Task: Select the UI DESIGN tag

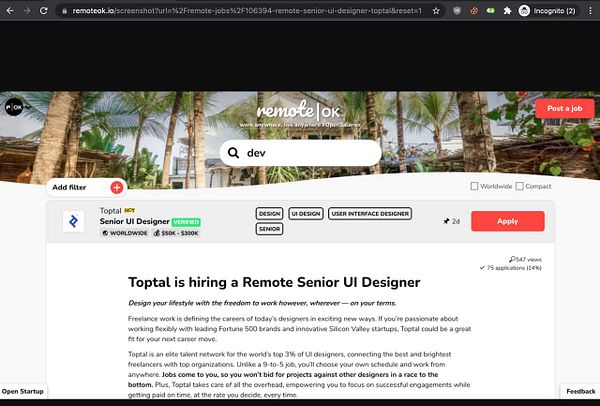Action: point(306,214)
